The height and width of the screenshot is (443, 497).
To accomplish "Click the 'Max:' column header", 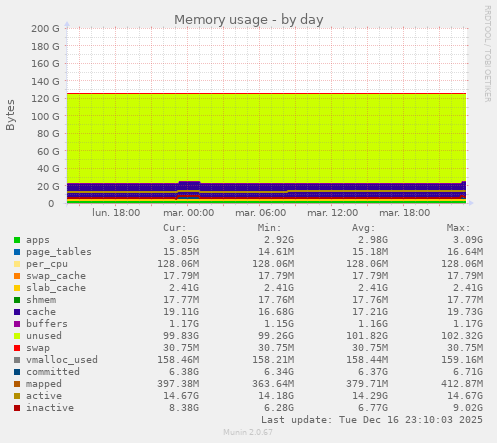I will pos(458,228).
